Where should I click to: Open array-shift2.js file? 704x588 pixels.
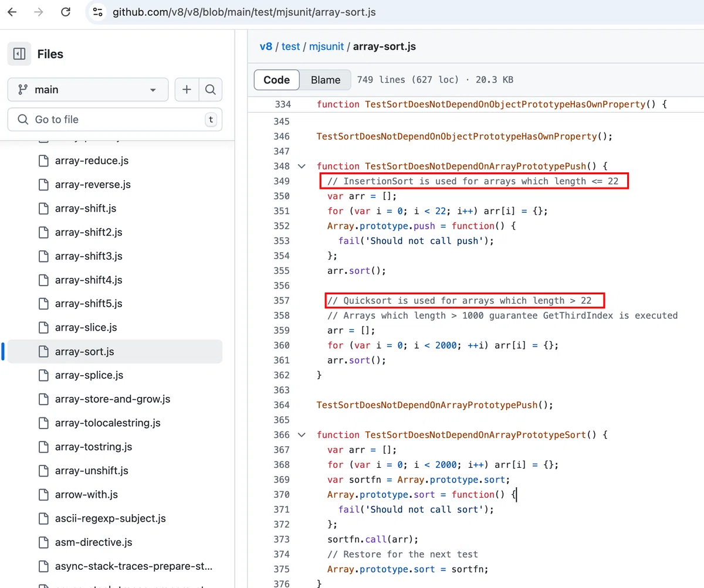tap(89, 232)
